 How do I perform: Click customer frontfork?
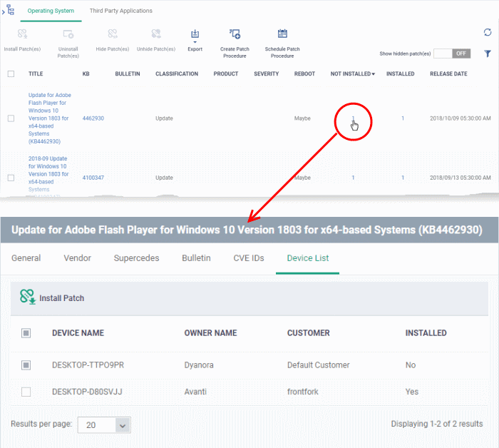point(303,392)
